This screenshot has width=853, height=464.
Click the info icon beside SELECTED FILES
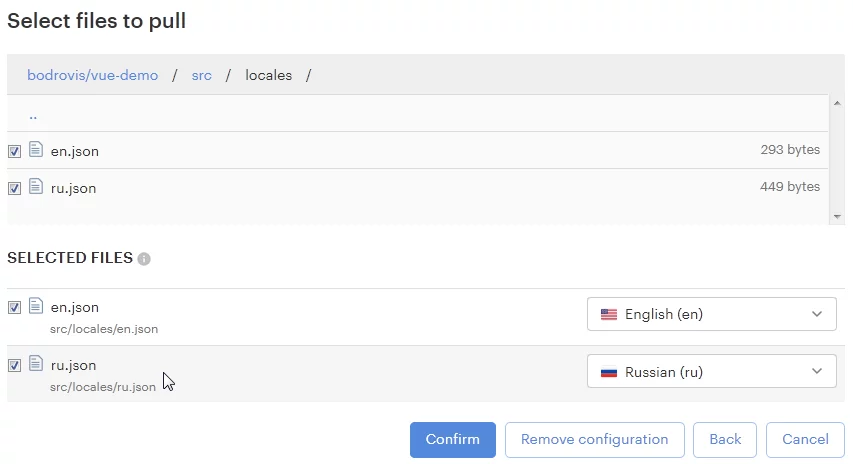(x=144, y=259)
